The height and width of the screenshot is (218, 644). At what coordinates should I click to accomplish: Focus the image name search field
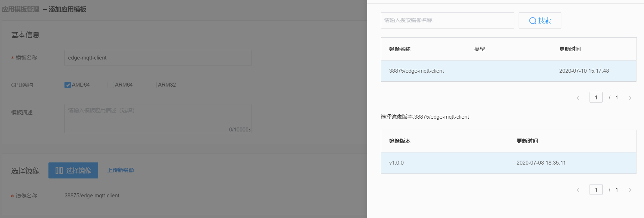[x=447, y=20]
